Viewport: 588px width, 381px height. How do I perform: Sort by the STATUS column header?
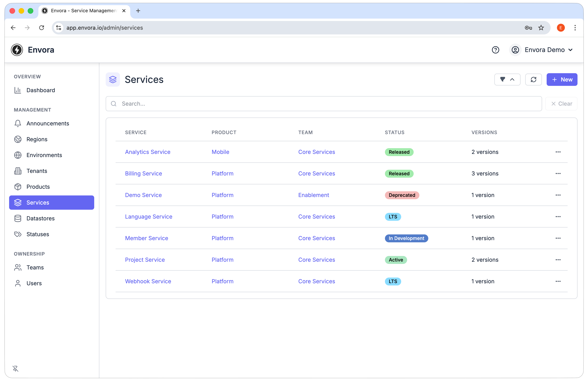point(395,132)
